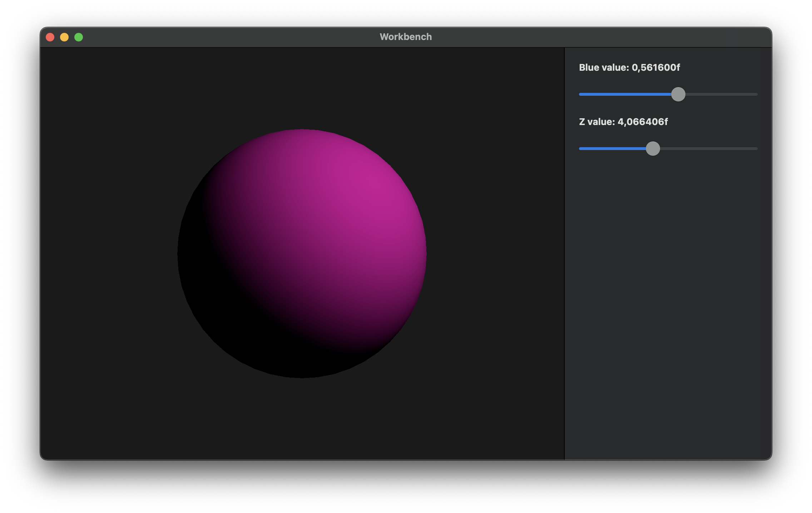Click the Z value slider thumb
This screenshot has width=812, height=513.
653,149
